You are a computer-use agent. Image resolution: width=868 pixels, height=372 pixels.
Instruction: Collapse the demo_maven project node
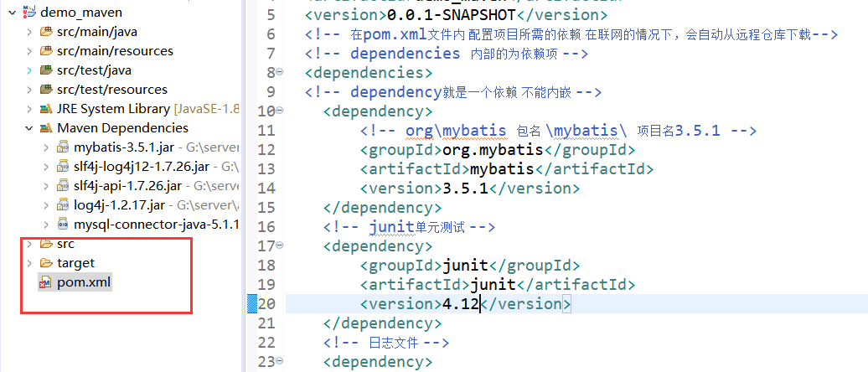click(x=12, y=13)
